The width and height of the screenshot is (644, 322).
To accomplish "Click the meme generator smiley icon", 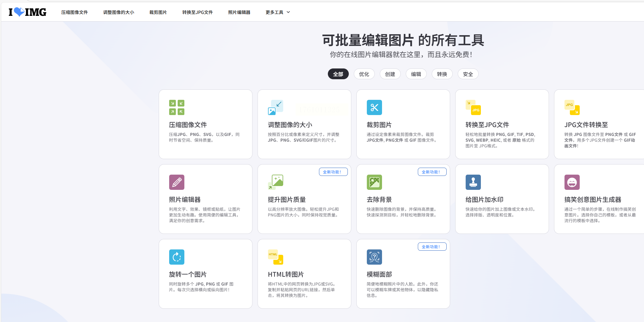I will point(572,182).
